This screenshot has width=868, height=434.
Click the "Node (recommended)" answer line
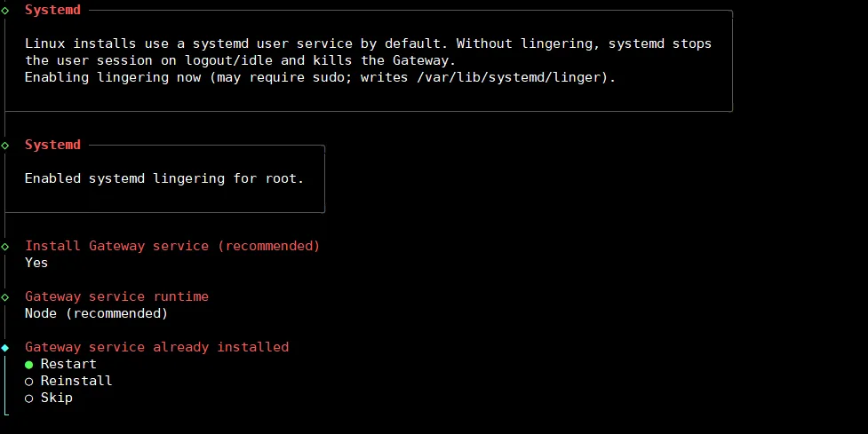pos(96,313)
